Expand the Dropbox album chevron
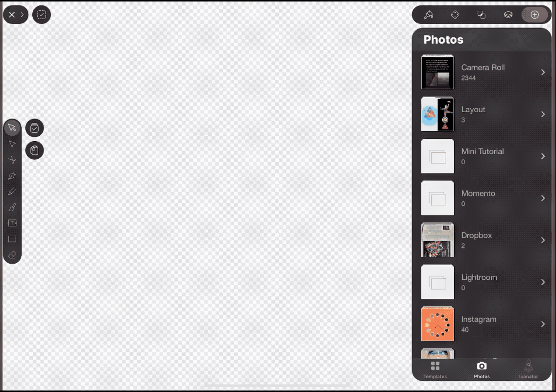The width and height of the screenshot is (556, 392). (543, 240)
